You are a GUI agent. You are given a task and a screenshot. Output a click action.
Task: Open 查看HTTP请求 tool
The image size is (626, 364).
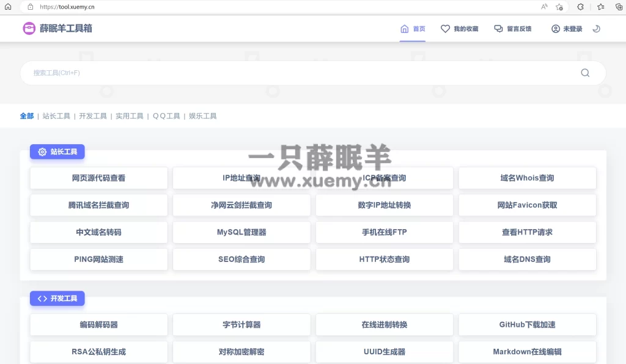pos(528,232)
